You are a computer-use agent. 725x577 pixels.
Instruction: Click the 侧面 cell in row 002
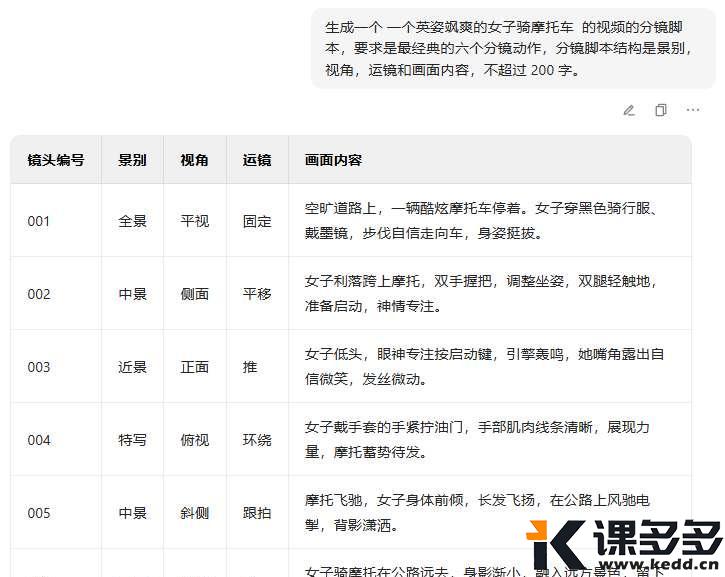click(x=194, y=294)
